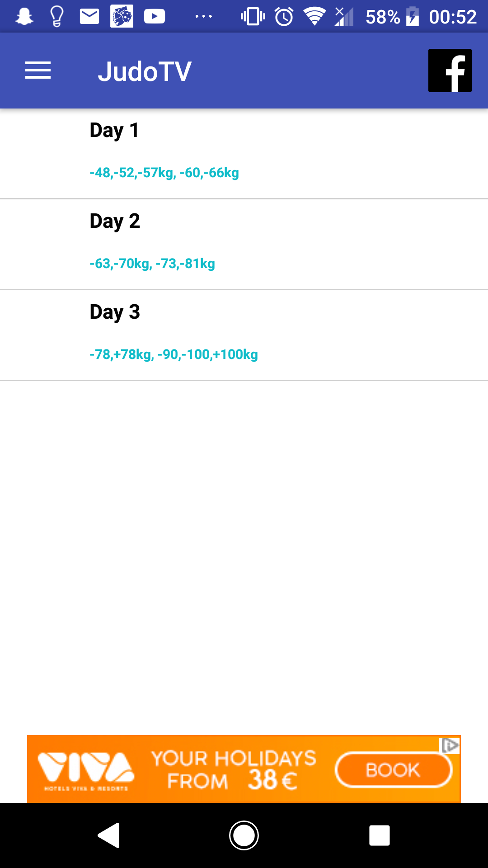Tap the -78,+78kg, -90,-100,+100kg categories link
The height and width of the screenshot is (868, 488).
174,354
